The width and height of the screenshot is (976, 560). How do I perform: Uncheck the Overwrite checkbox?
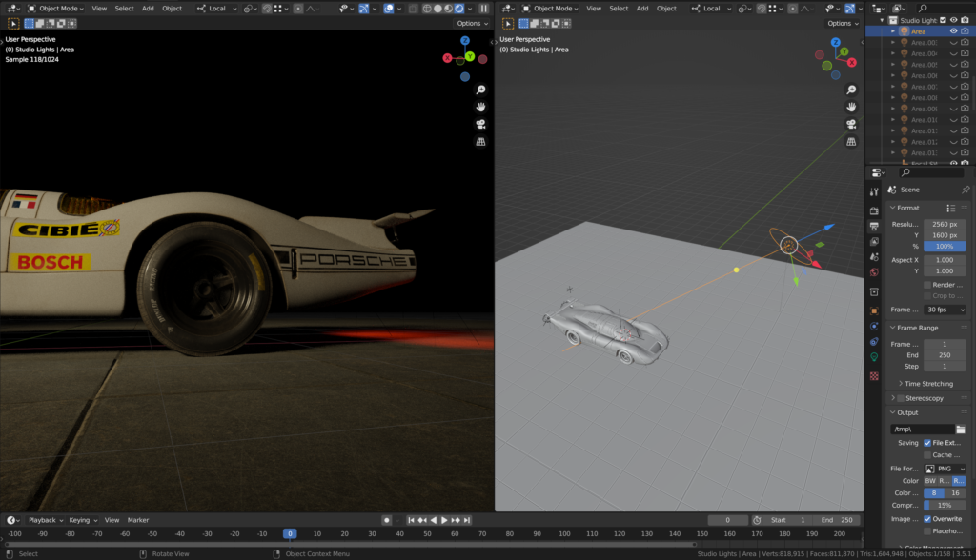[927, 519]
